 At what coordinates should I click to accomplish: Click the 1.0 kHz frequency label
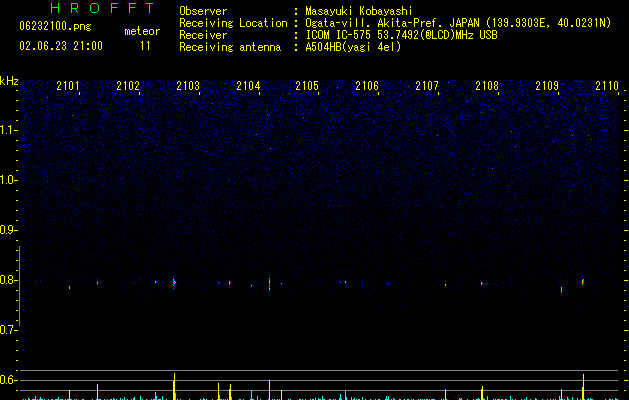pos(8,180)
